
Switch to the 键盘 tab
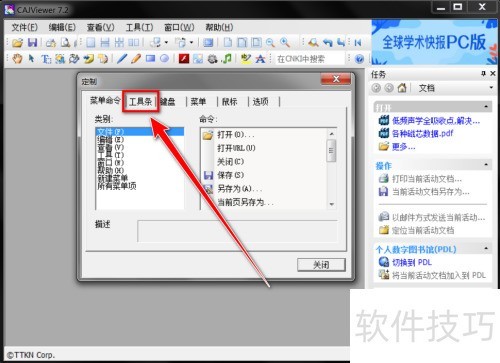pyautogui.click(x=168, y=102)
